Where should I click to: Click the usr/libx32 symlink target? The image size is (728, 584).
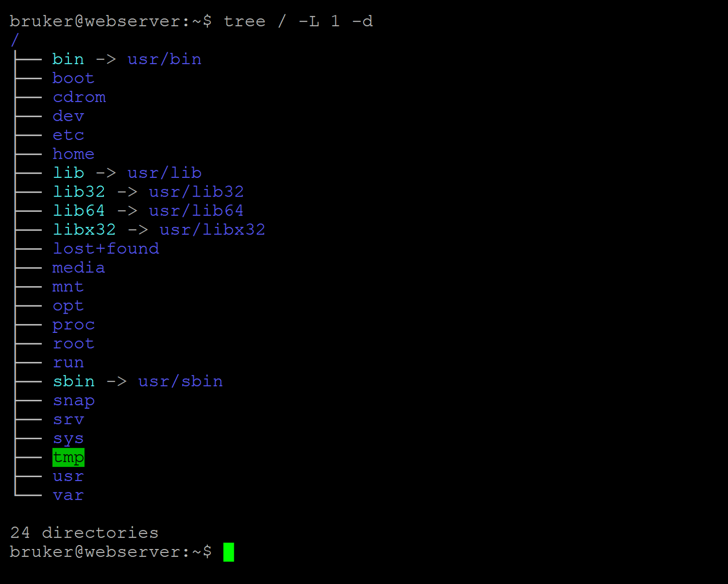coord(212,229)
